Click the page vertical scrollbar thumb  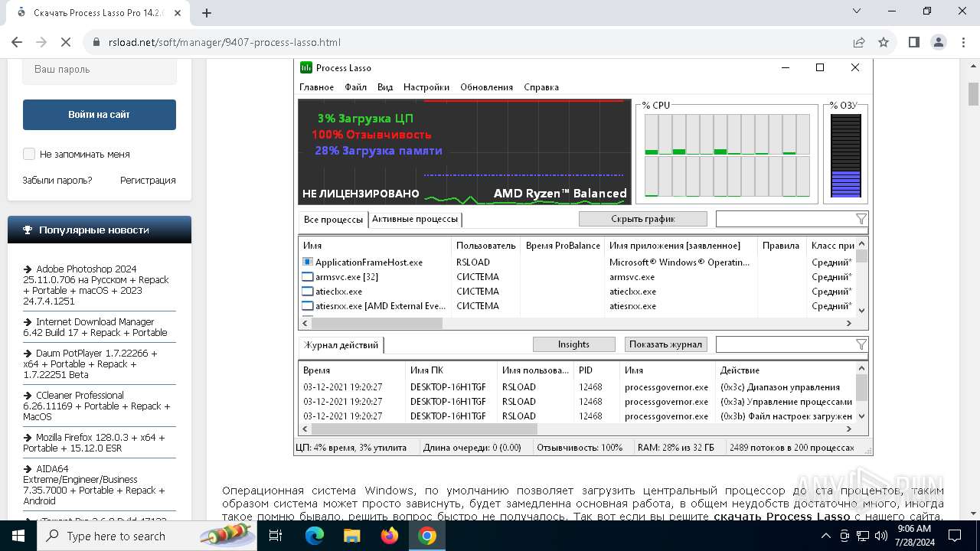tap(973, 93)
